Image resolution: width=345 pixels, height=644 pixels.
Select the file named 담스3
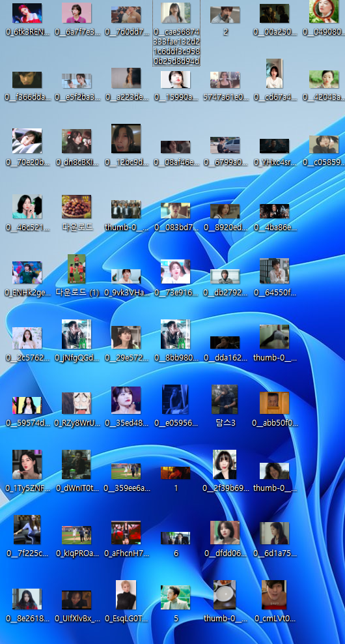point(225,399)
